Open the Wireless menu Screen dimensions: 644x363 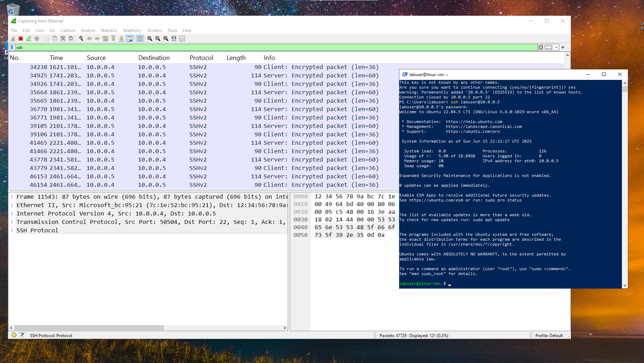coord(154,30)
